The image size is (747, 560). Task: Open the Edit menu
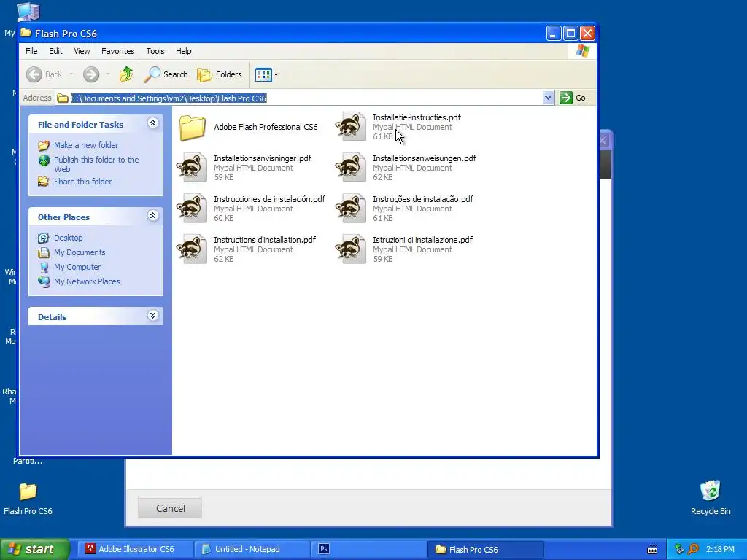[x=55, y=51]
